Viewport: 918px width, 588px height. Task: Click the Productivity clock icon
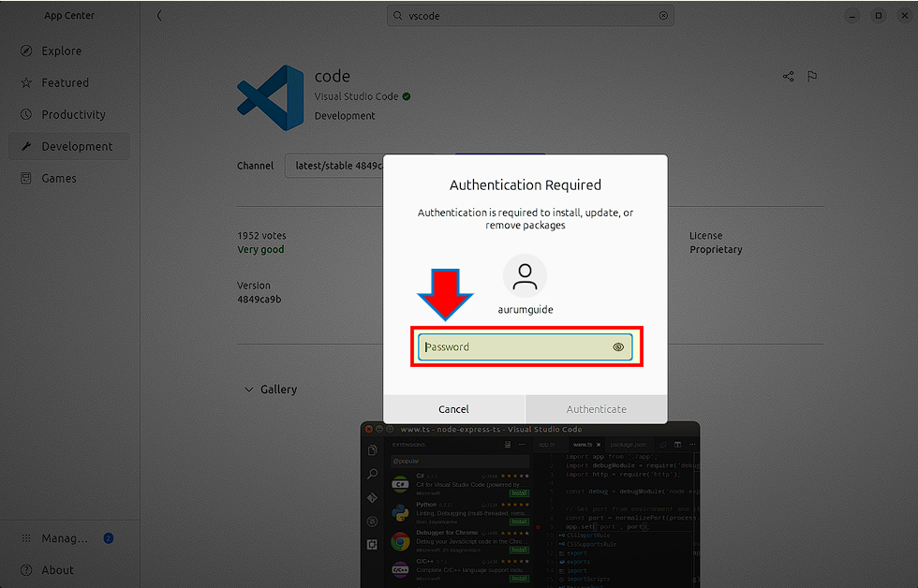pyautogui.click(x=26, y=114)
